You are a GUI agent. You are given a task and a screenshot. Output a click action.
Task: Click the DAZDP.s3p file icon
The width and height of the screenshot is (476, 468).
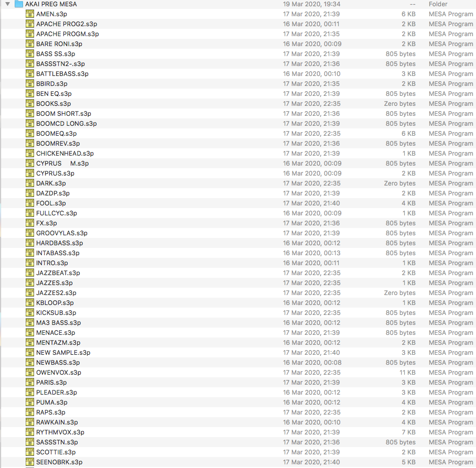click(30, 193)
